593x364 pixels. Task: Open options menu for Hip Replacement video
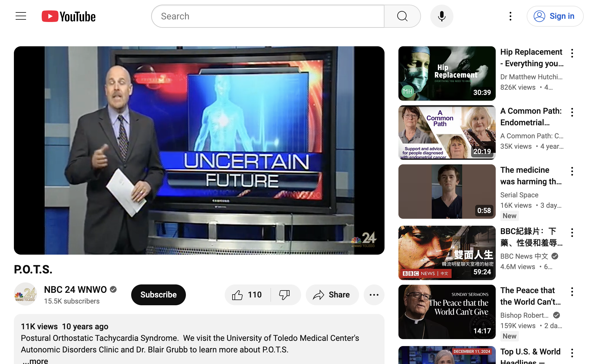(x=572, y=53)
